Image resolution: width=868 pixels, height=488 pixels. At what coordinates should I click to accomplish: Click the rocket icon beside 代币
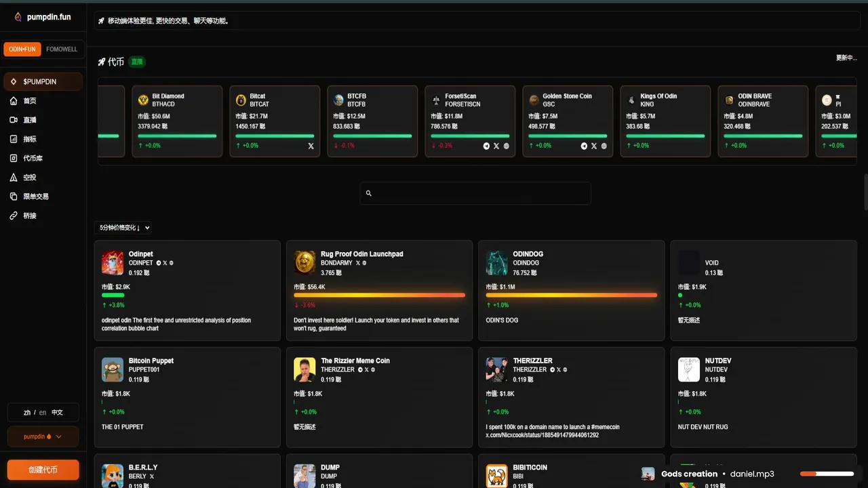coord(102,62)
